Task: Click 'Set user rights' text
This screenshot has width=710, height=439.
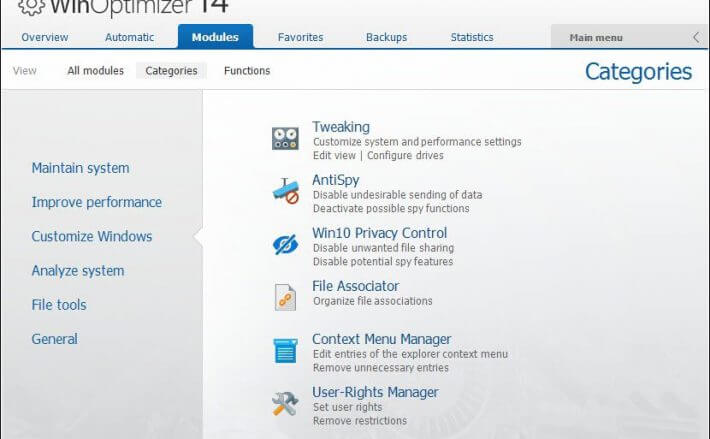Action: coord(348,407)
